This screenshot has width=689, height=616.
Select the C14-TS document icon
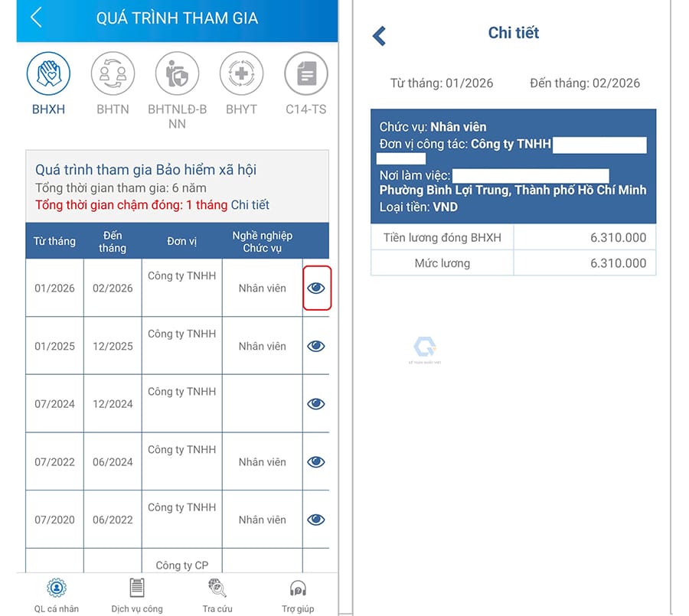[x=305, y=74]
